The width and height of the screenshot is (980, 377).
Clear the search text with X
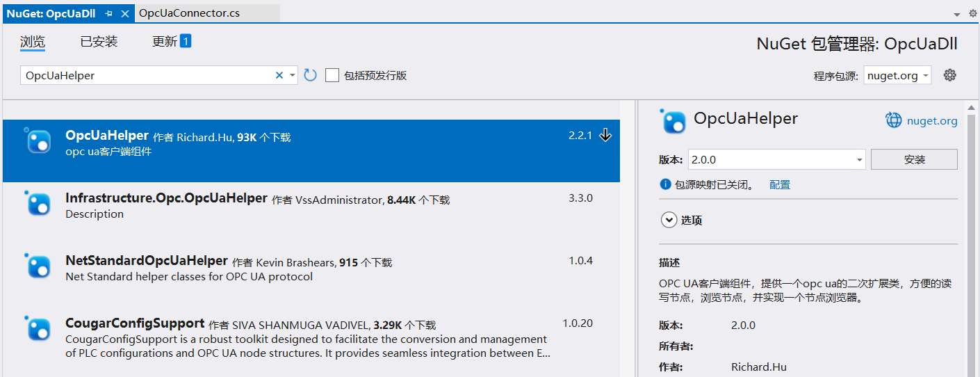(279, 75)
